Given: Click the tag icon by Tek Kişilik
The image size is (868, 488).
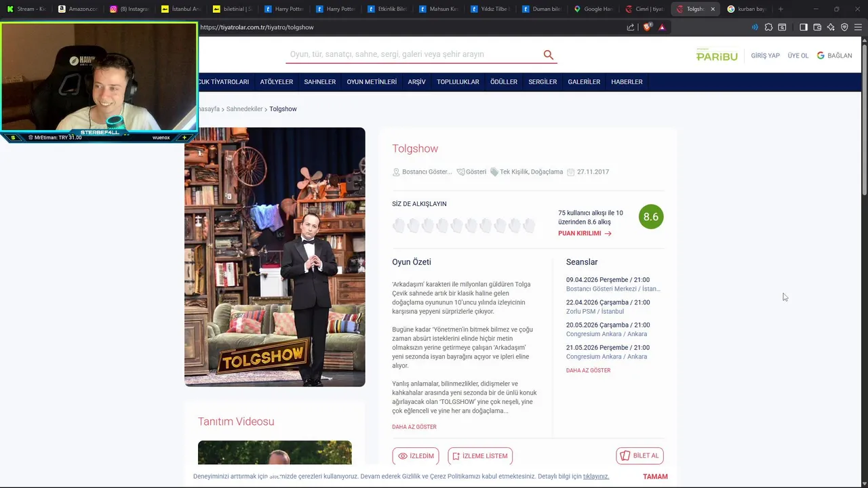Looking at the screenshot, I should click(x=494, y=172).
